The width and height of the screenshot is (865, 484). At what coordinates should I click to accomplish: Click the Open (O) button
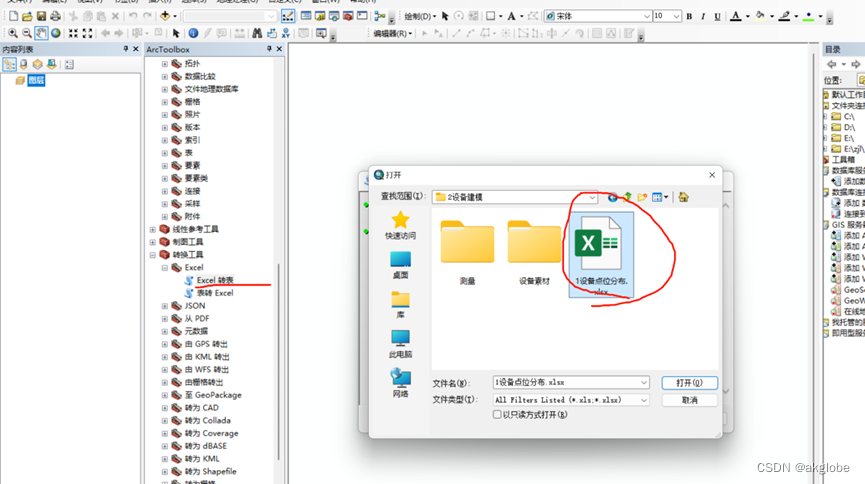(690, 382)
